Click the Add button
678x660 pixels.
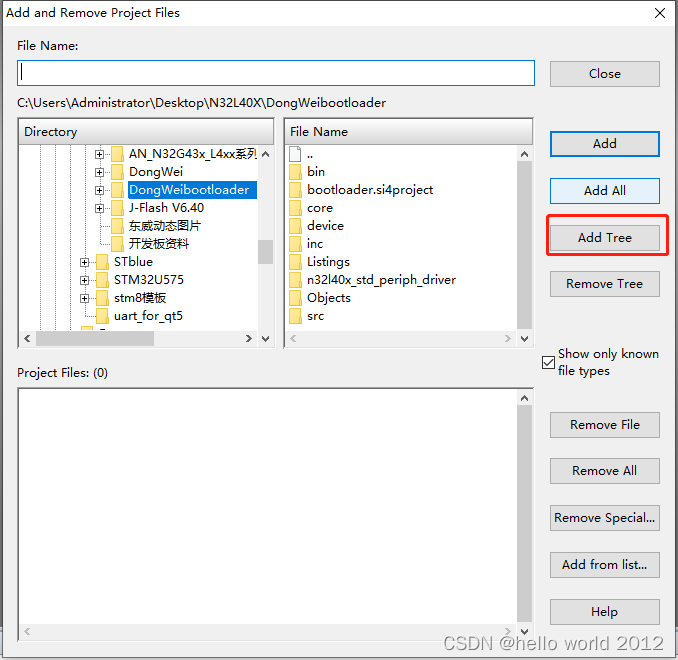pos(604,144)
